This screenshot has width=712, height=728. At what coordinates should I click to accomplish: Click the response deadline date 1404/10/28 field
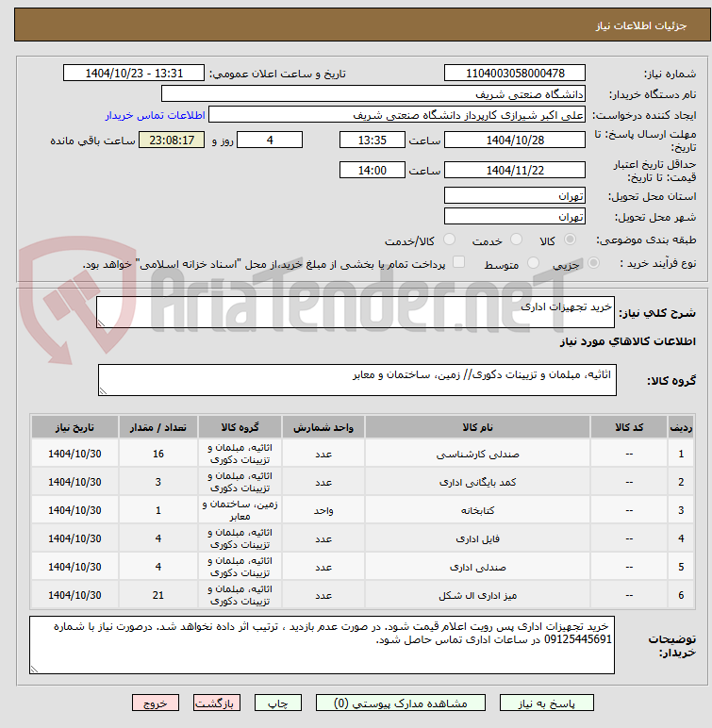(515, 140)
